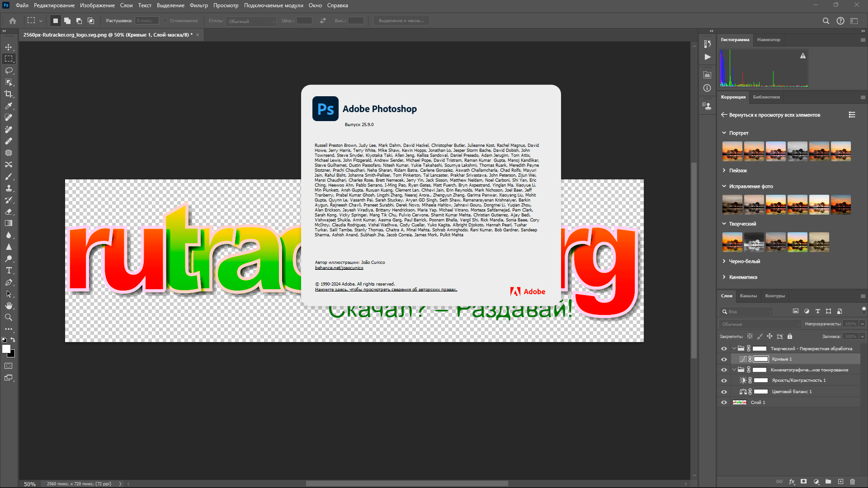Screen dimensions: 868x488
Task: Select the Crop tool
Action: click(9, 94)
